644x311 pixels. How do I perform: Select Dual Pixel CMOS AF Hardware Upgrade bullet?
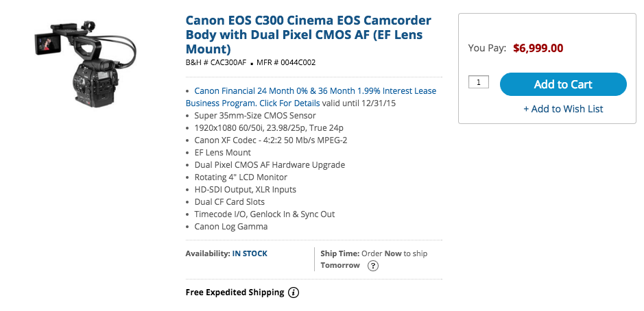click(x=270, y=165)
